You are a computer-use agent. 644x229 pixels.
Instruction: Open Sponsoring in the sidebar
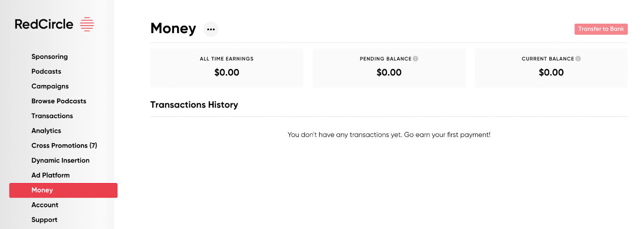pos(50,56)
